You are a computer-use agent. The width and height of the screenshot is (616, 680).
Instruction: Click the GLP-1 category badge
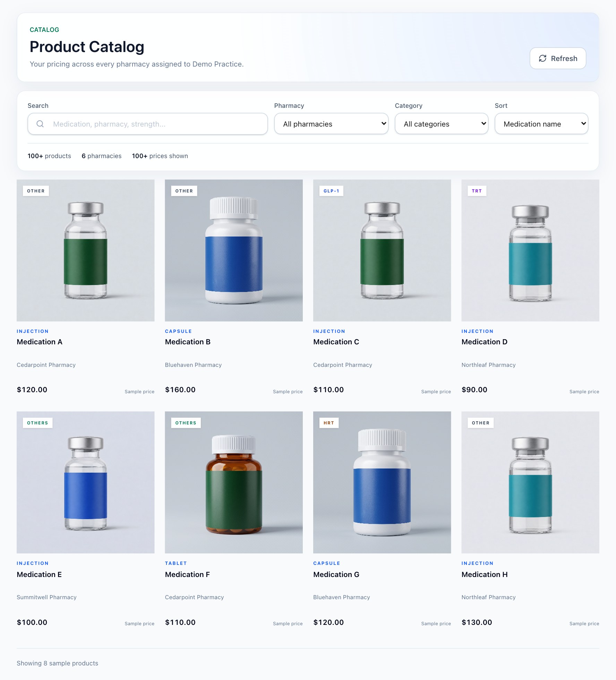point(331,191)
